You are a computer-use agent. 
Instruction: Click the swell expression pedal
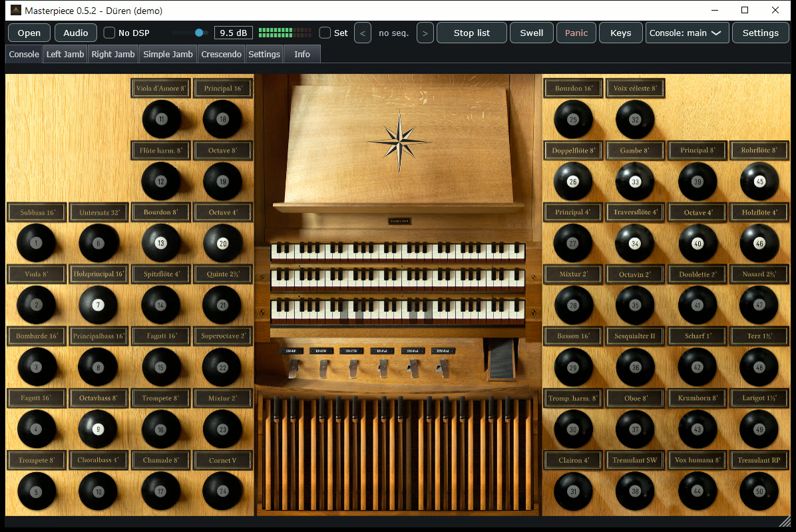[502, 359]
